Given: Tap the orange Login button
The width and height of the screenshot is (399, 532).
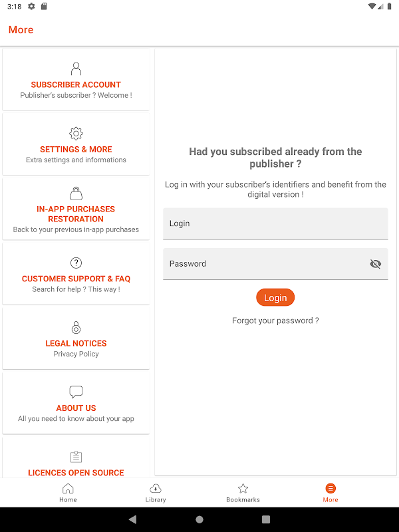Looking at the screenshot, I should [x=275, y=297].
